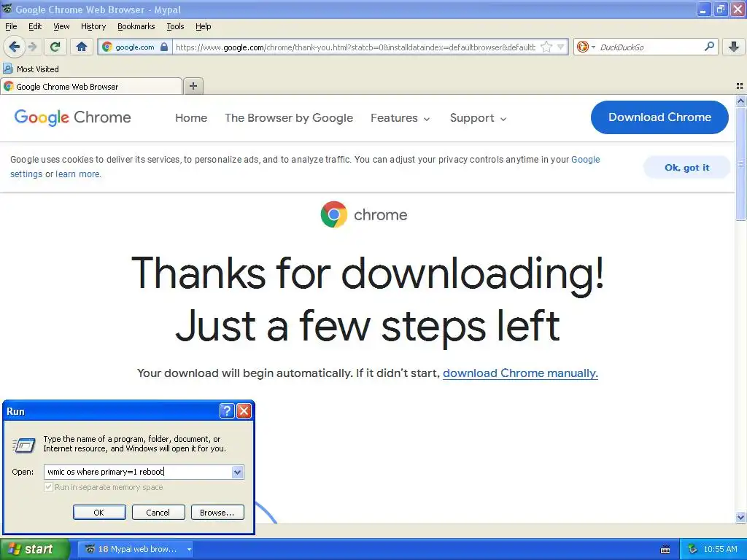
Task: Click the Mypal raccoon title bar icon
Action: [x=7, y=9]
